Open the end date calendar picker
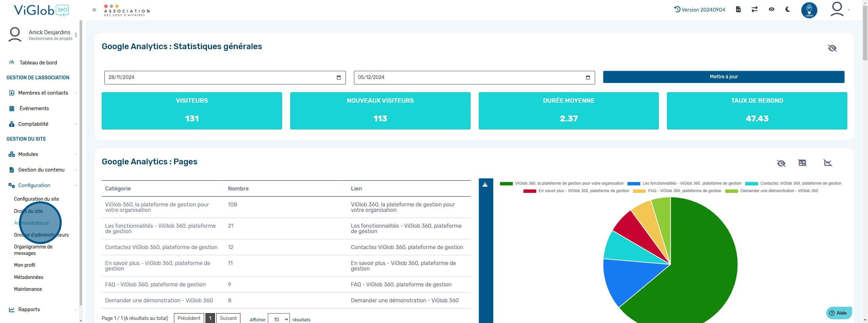 588,78
